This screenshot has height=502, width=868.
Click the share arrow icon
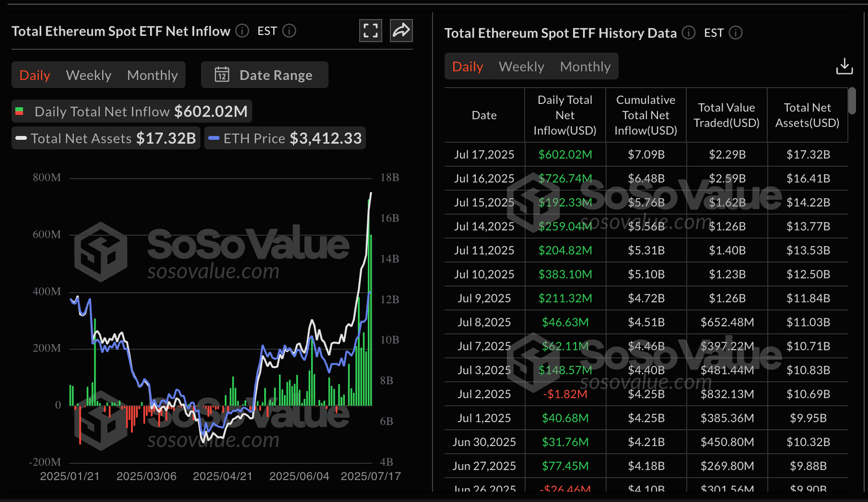click(x=401, y=30)
